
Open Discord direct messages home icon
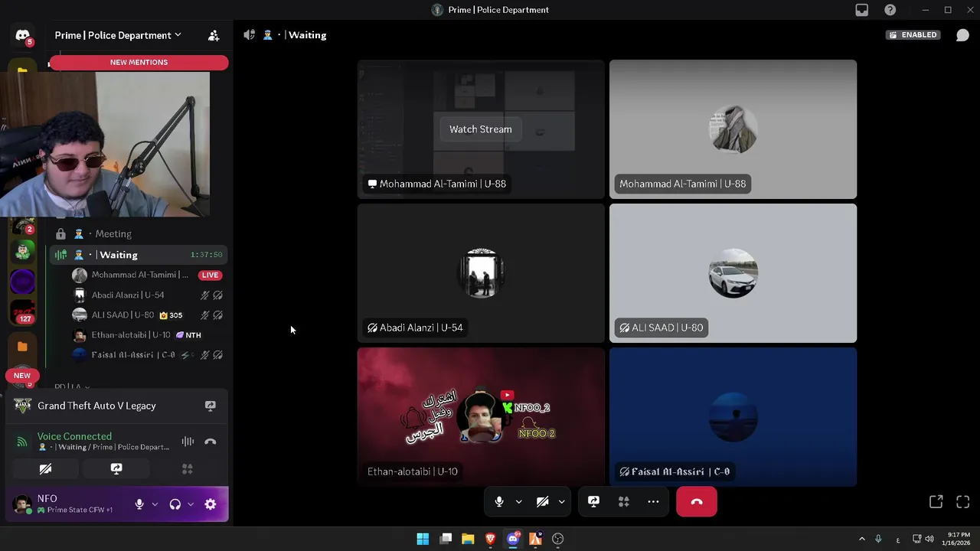pos(22,35)
